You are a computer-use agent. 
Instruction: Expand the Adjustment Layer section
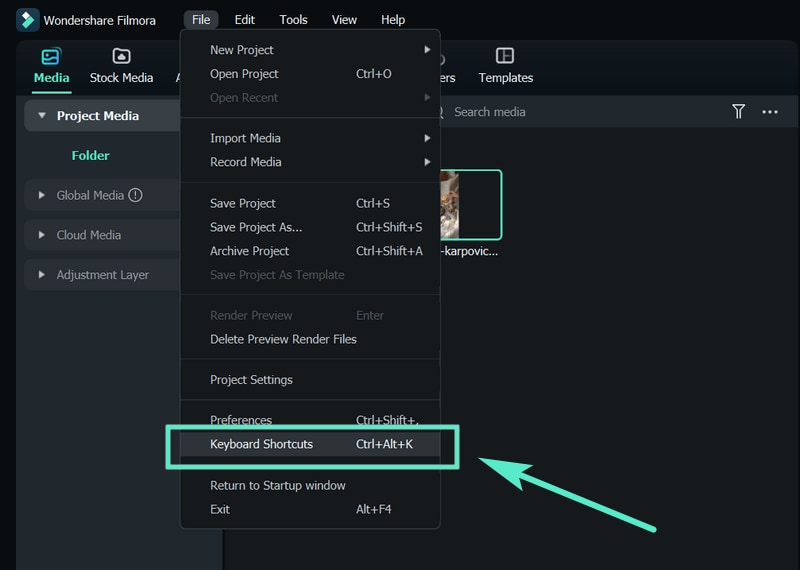pos(42,275)
